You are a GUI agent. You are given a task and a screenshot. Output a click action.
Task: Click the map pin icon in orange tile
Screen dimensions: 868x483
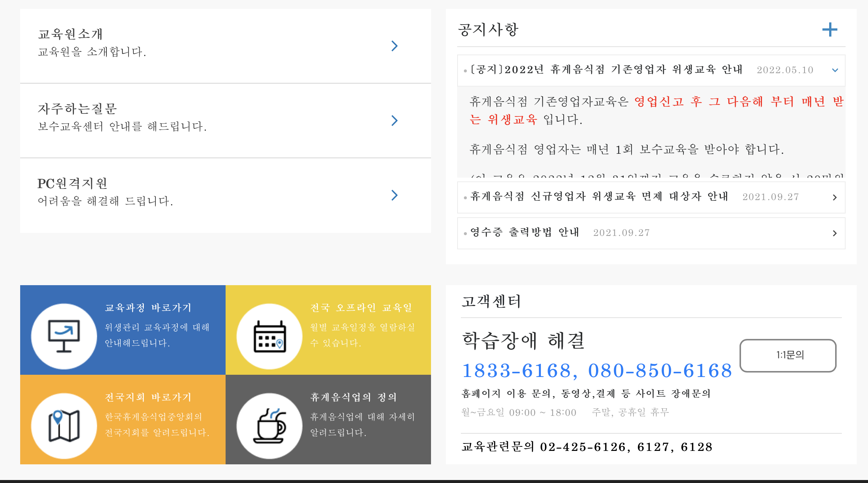[x=64, y=426]
